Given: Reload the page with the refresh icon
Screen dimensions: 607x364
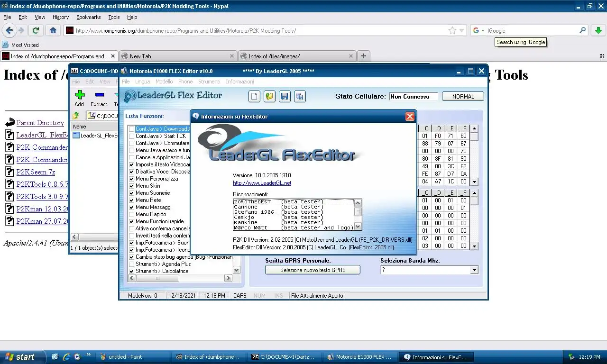Looking at the screenshot, I should [35, 30].
